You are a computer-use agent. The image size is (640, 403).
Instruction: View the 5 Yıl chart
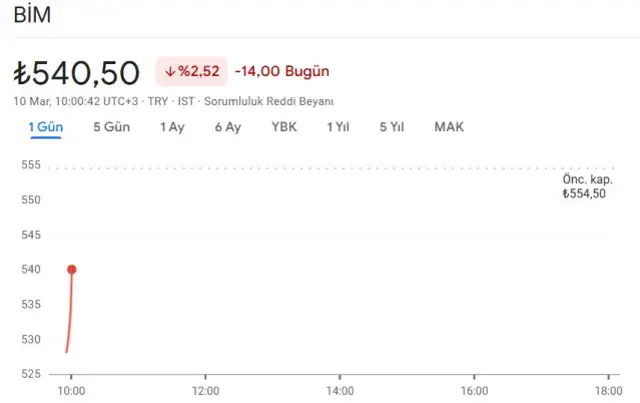pos(391,127)
